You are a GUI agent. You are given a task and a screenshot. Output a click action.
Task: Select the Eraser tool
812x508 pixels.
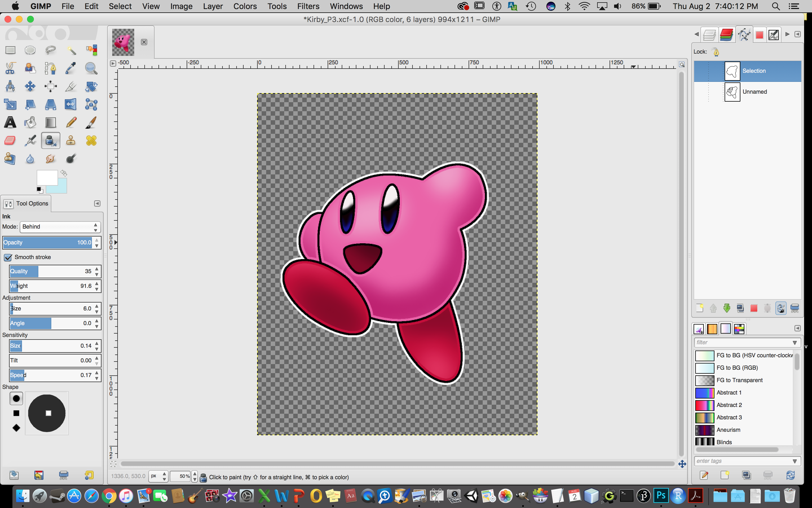coord(10,141)
